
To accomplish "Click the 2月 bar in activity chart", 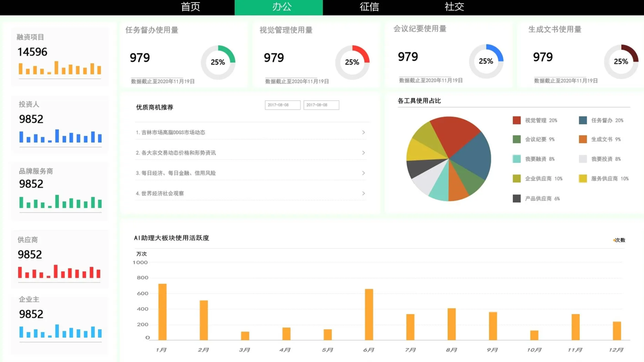I will coord(204,320).
